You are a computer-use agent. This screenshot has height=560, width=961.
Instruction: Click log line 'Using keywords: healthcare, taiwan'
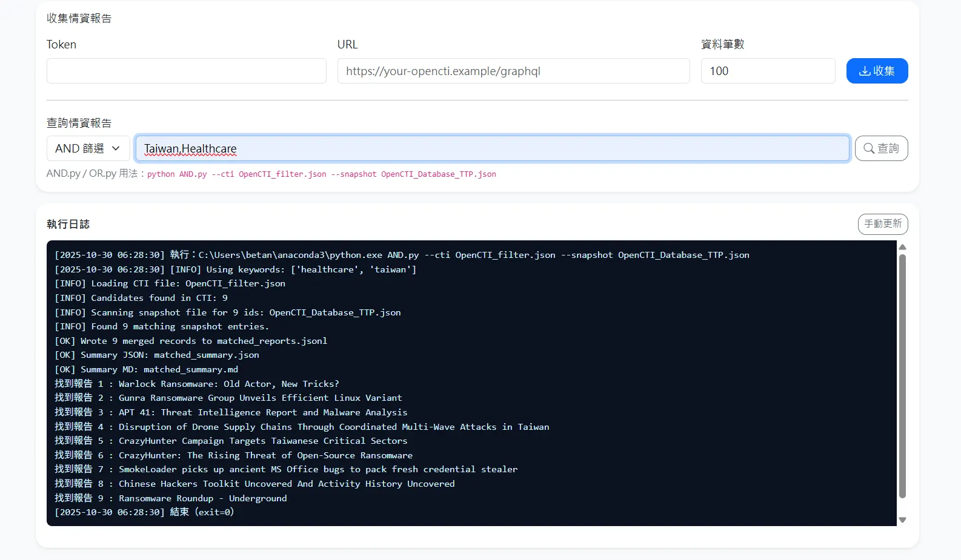pyautogui.click(x=236, y=269)
